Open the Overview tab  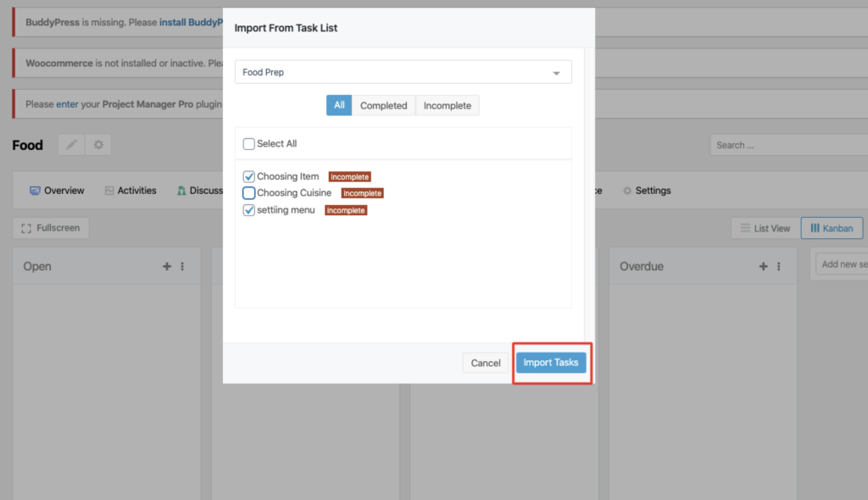click(57, 191)
